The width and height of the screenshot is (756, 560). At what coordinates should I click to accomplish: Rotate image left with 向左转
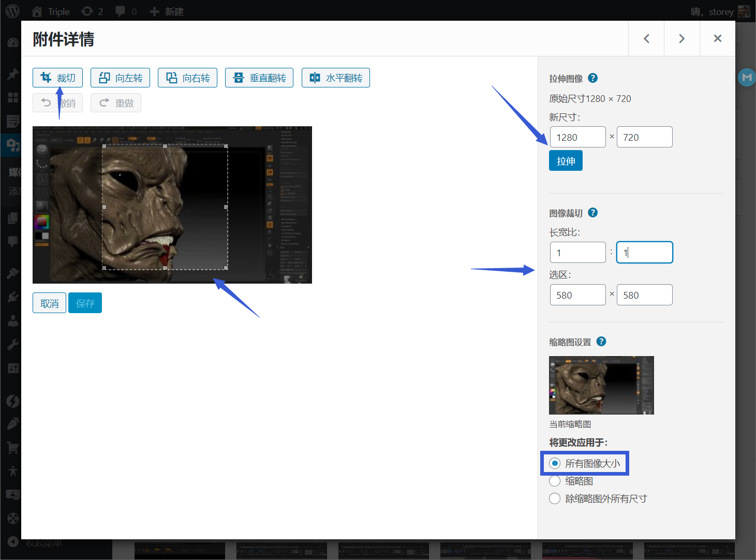click(120, 78)
